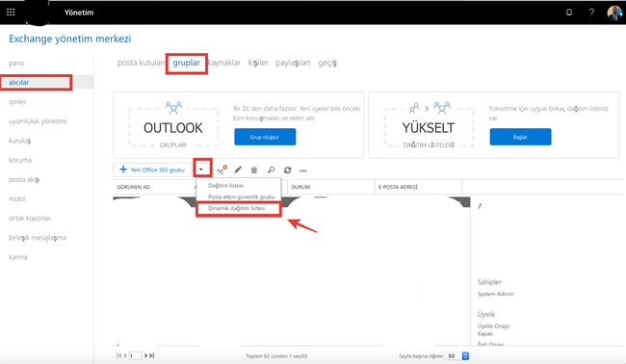Open the help question mark icon
The height and width of the screenshot is (364, 626).
[591, 13]
